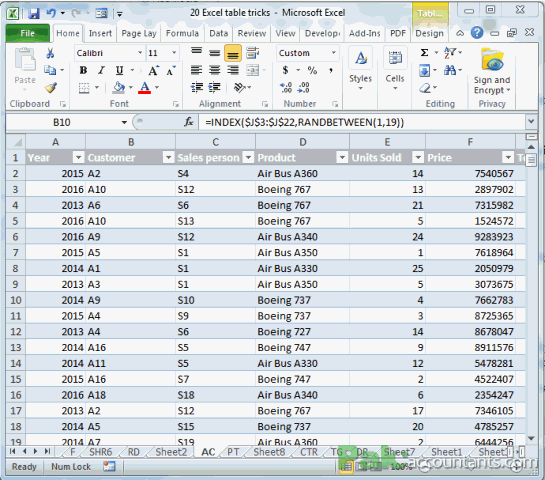Switch to the Insert ribbon tab
The height and width of the screenshot is (480, 545).
coord(100,33)
